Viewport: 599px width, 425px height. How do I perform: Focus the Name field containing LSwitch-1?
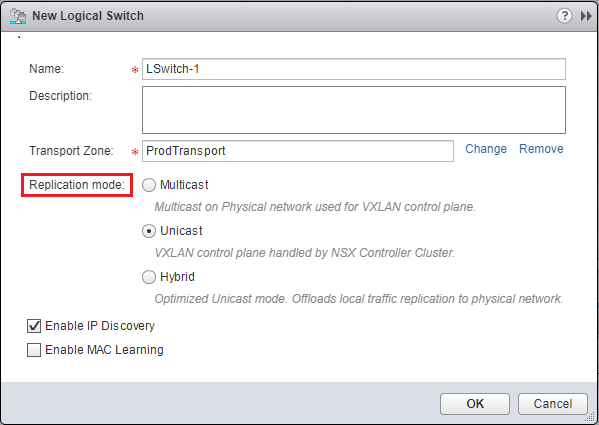click(354, 69)
